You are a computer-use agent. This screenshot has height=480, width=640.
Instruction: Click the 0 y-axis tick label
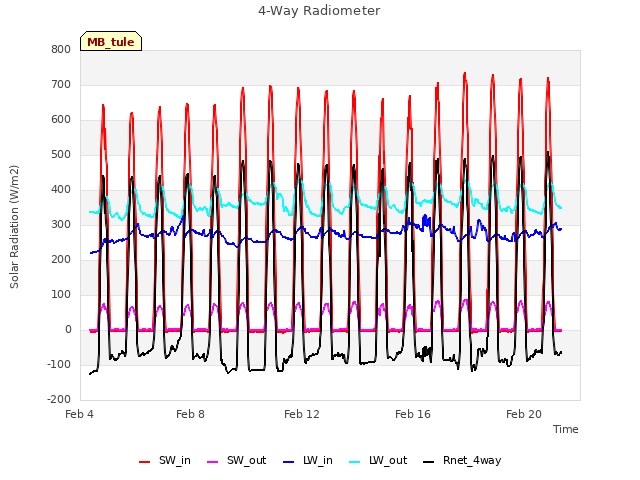[68, 330]
